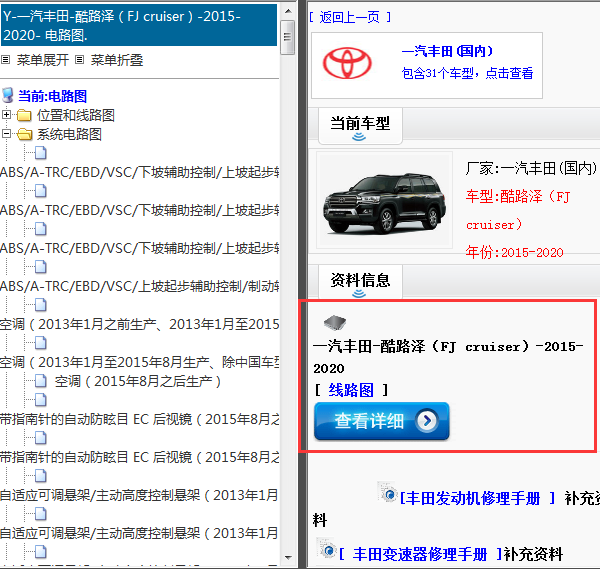This screenshot has width=600, height=569.
Task: Click the 位置和线路图 folder icon
Action: point(24,115)
